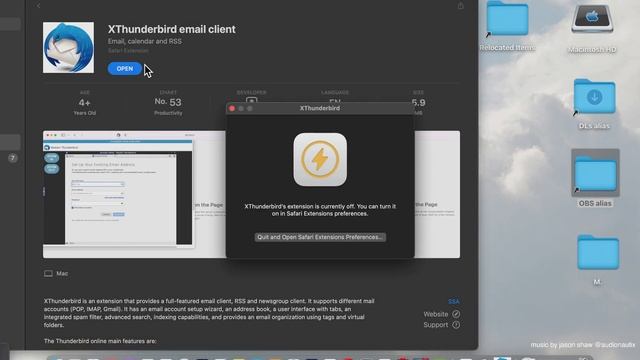The width and height of the screenshot is (640, 360).
Task: Click the Safari Extension category text
Action: (128, 51)
